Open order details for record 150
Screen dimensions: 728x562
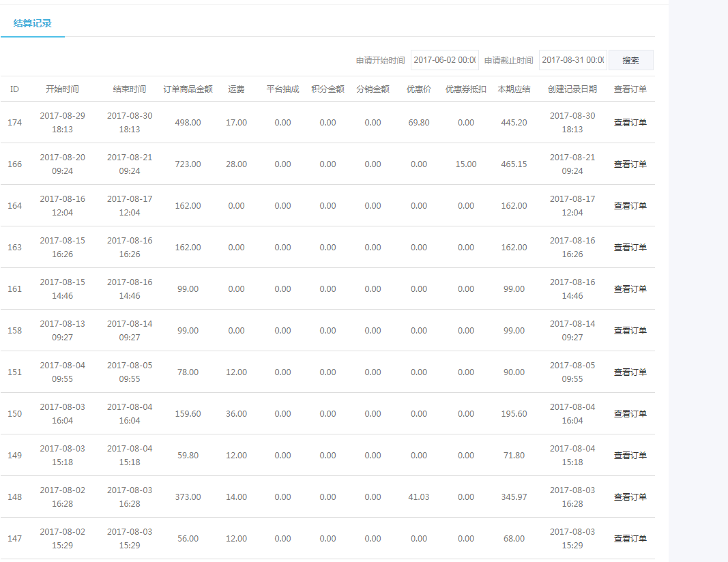pos(630,414)
